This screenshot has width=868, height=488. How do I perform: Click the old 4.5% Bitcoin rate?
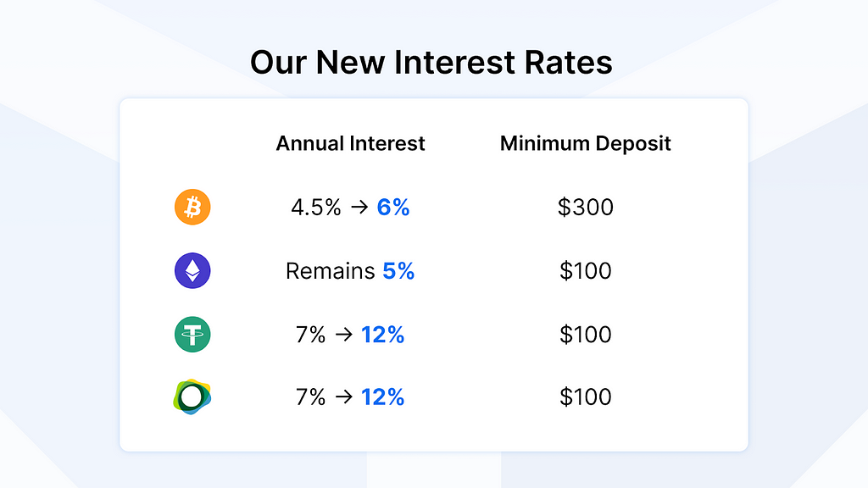(315, 208)
